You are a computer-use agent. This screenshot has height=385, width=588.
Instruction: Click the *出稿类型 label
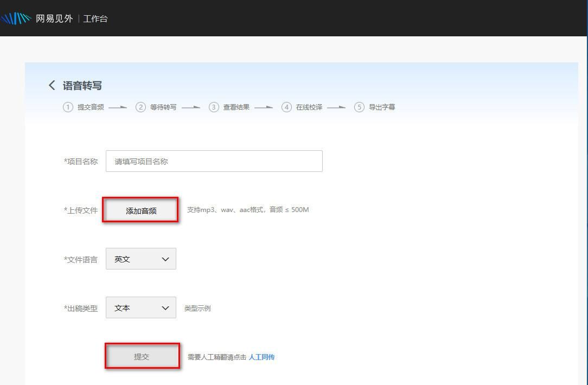pos(81,308)
